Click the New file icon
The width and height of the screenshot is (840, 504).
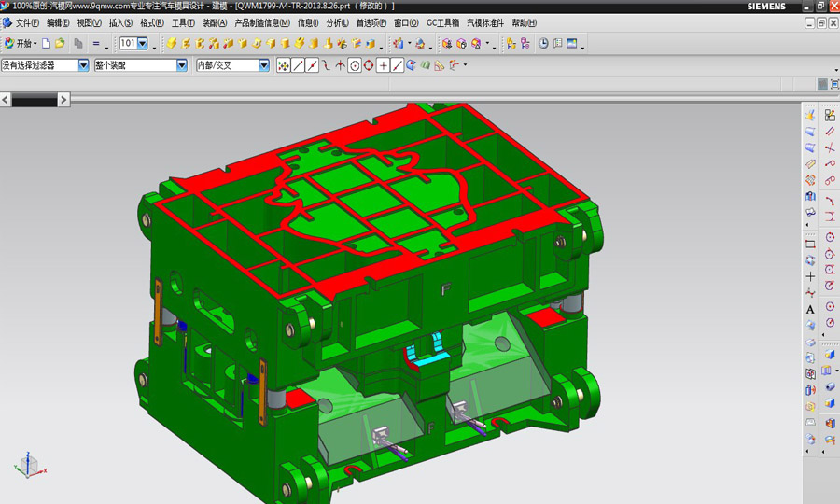tap(47, 43)
